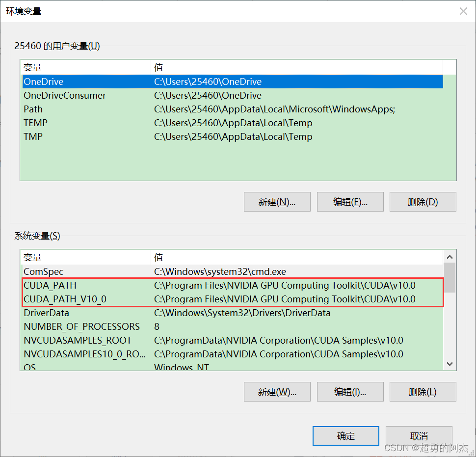Select the OneDriveConsumer user variable
Screen dimensions: 476x457
pos(233,95)
